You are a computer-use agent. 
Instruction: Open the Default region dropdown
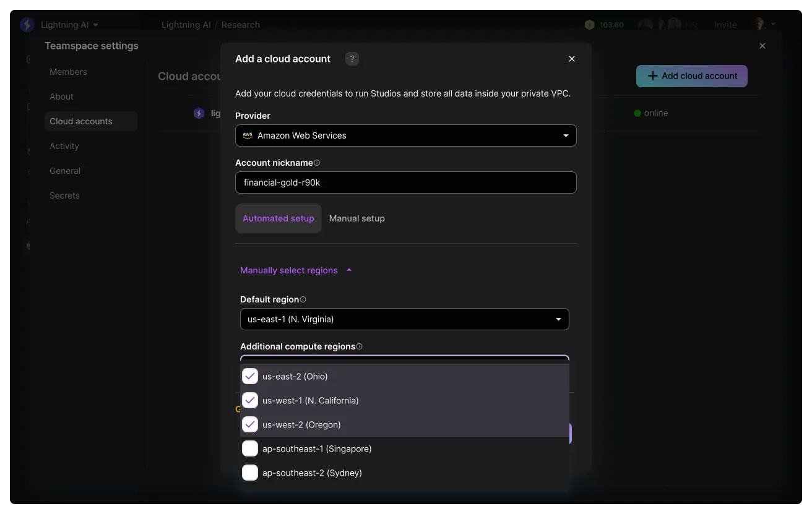click(405, 319)
